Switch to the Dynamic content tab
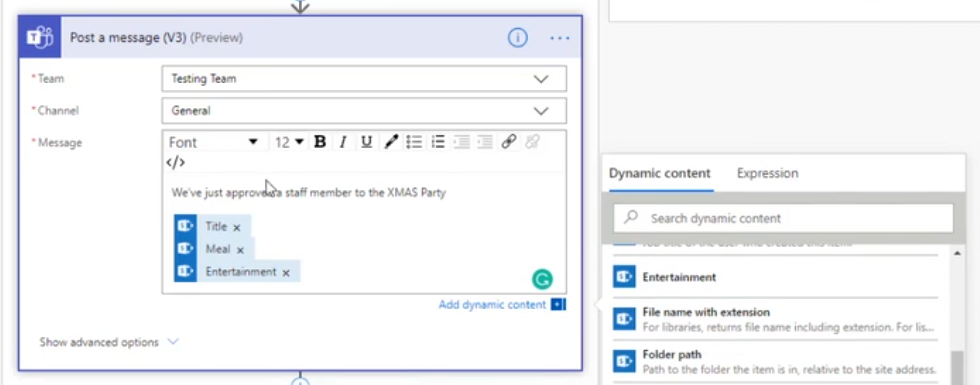Viewport: 980px width, 385px height. point(660,173)
